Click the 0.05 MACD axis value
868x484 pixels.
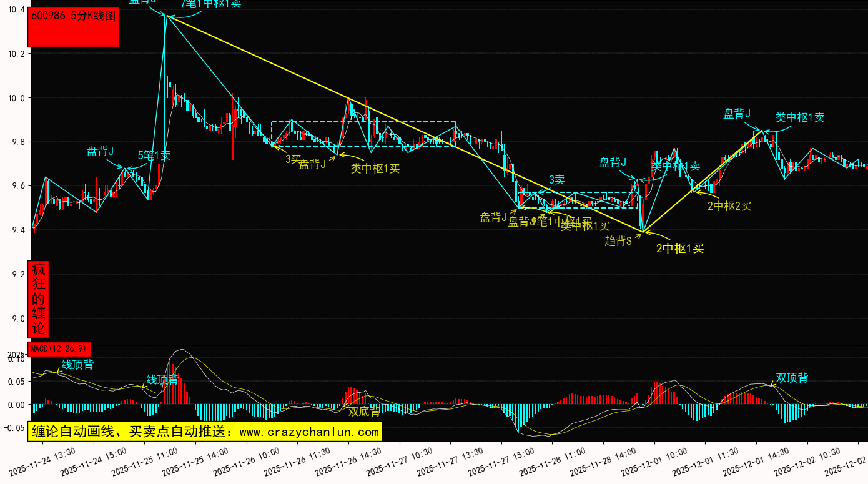coord(16,382)
